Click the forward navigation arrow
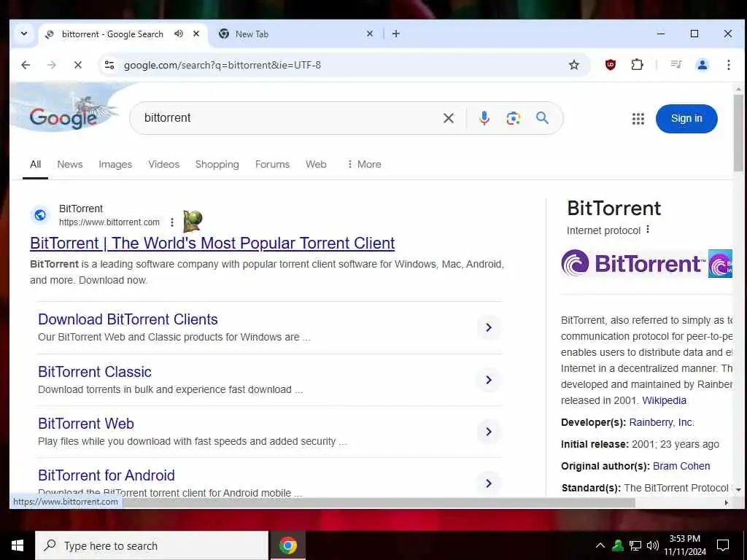Viewport: 747px width, 560px height. tap(52, 65)
